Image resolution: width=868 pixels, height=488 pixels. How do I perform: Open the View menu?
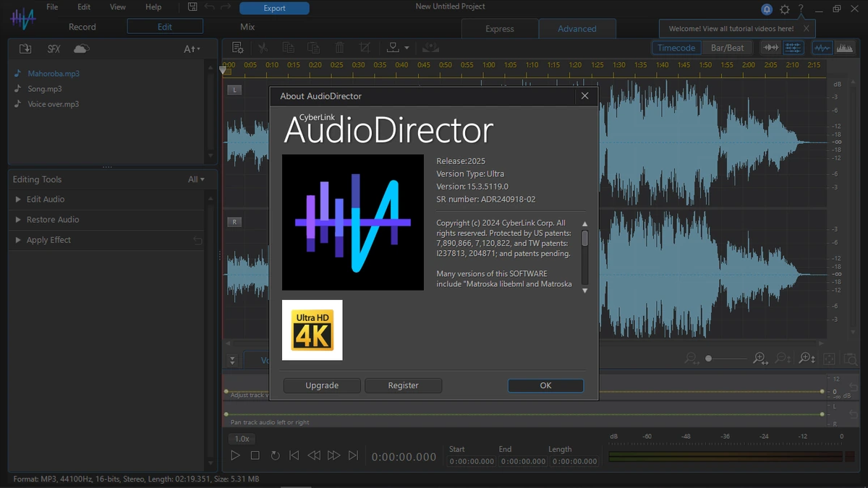118,7
